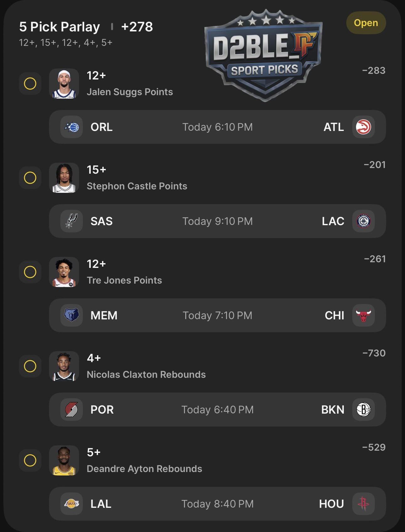Select the circle beside Tre Jones pick
The image size is (405, 532).
[30, 272]
